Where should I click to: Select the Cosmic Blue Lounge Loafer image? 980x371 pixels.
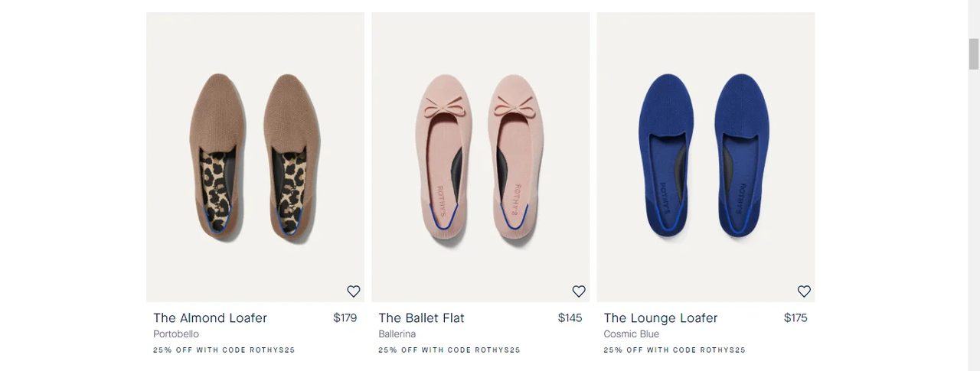(x=705, y=157)
